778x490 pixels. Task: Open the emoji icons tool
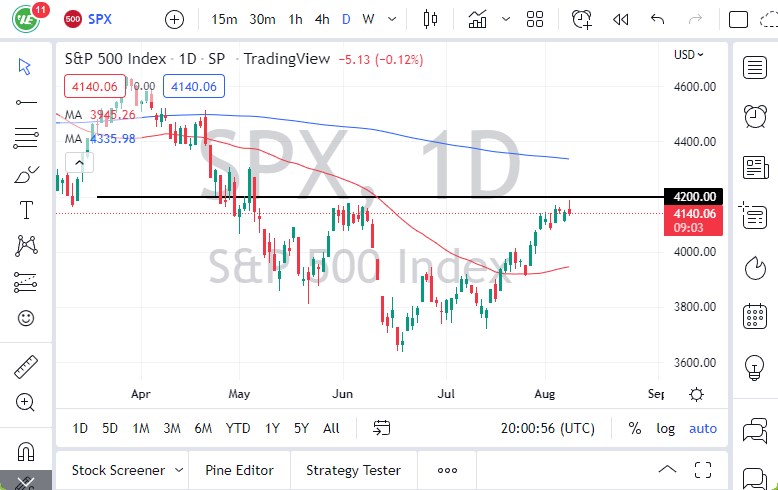25,318
